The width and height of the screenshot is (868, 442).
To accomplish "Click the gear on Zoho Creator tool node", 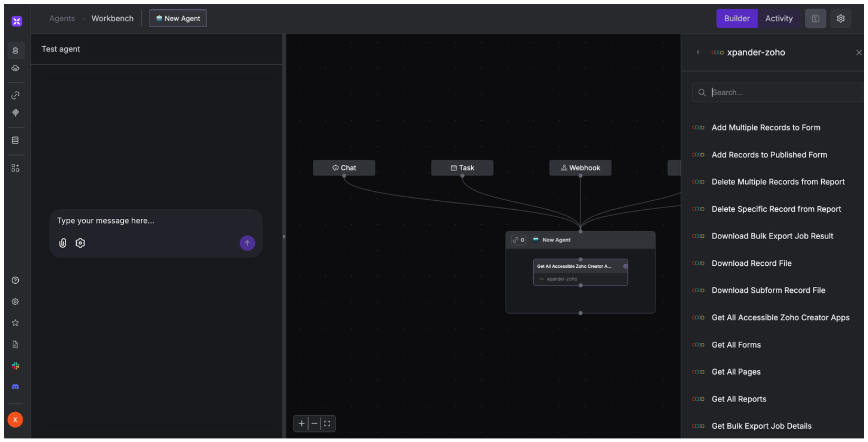I will 625,267.
